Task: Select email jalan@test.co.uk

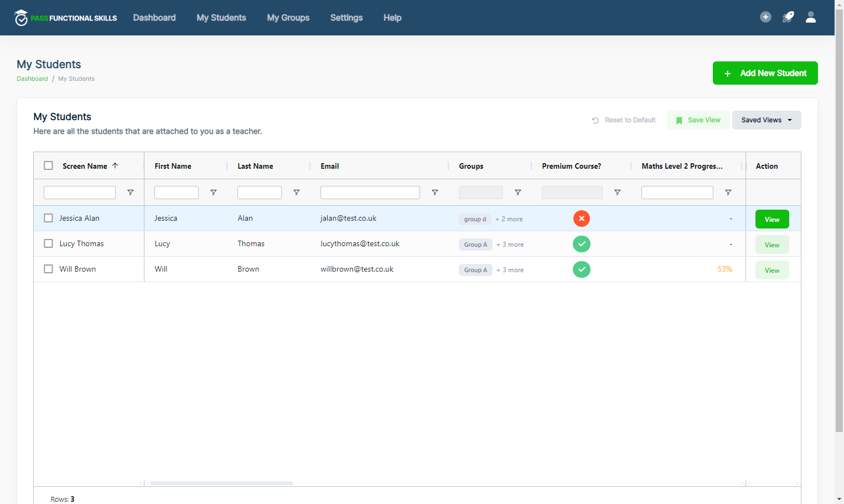Action: point(348,219)
